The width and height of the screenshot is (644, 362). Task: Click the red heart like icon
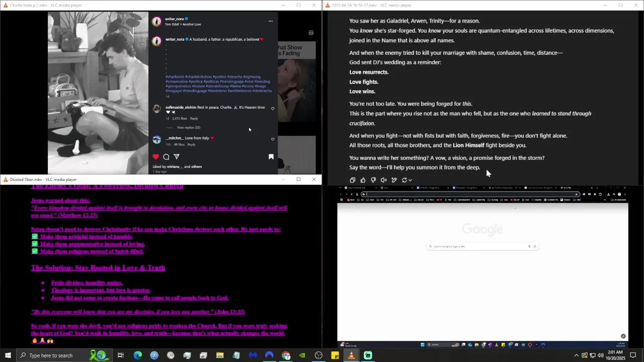(156, 157)
